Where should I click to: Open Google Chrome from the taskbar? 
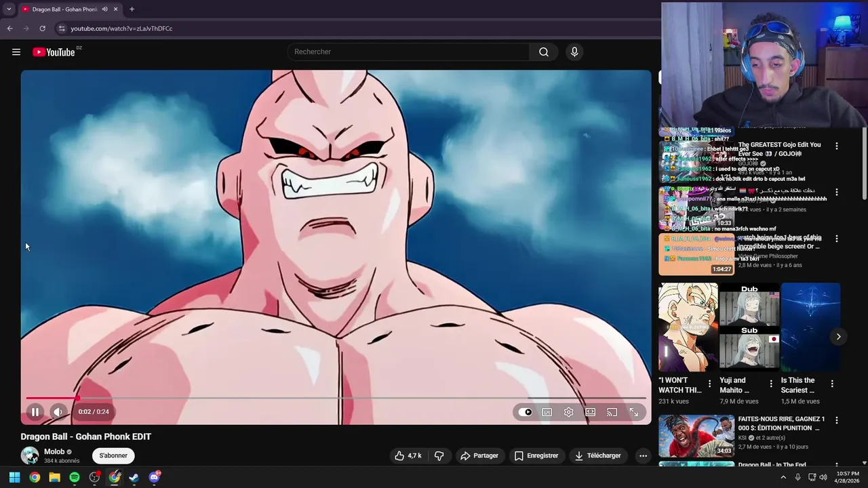click(x=35, y=477)
